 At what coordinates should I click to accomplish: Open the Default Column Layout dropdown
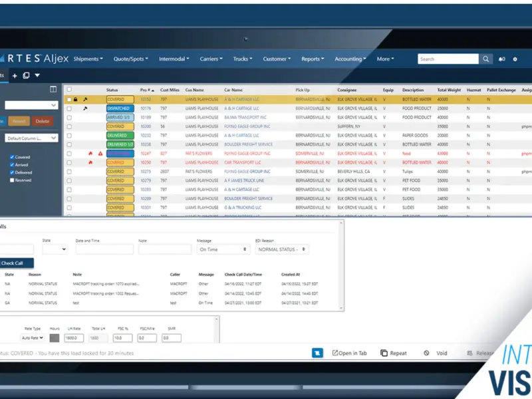click(31, 138)
